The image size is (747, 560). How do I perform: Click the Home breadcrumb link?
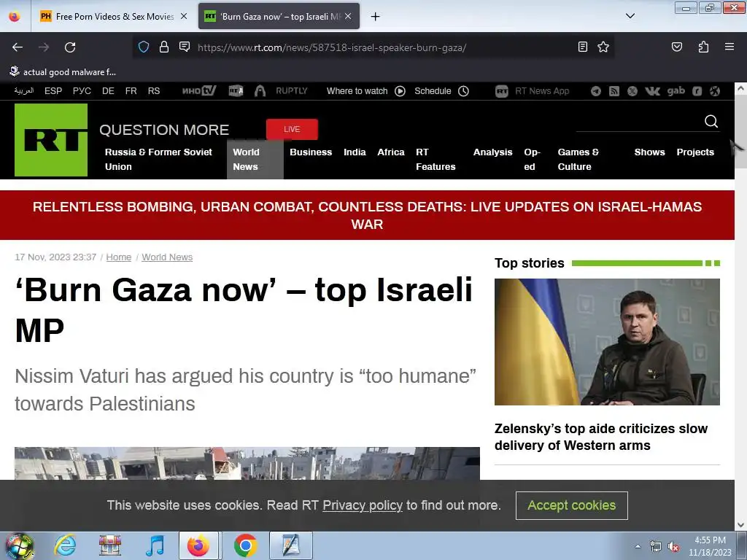(119, 257)
